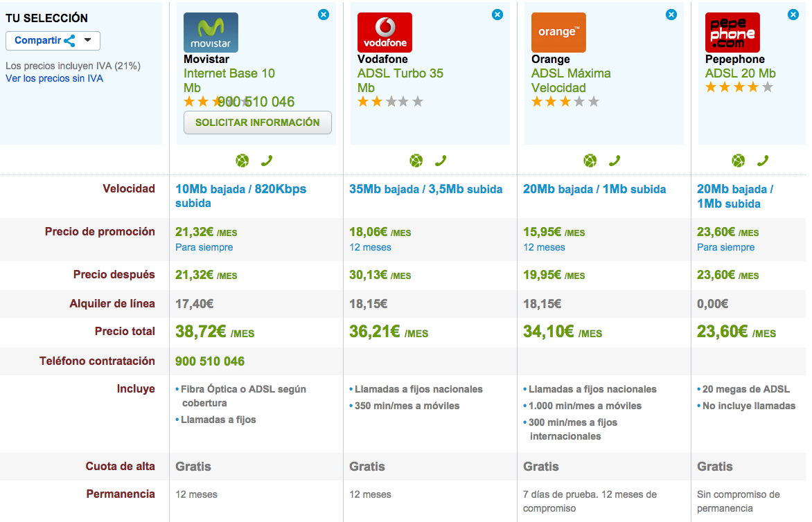Viewport: 812px width, 522px height.
Task: Click the Orange star rating
Action: tap(565, 102)
